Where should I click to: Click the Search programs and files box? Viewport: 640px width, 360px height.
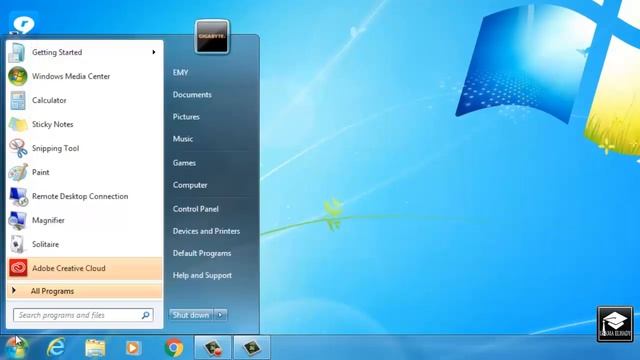click(83, 315)
